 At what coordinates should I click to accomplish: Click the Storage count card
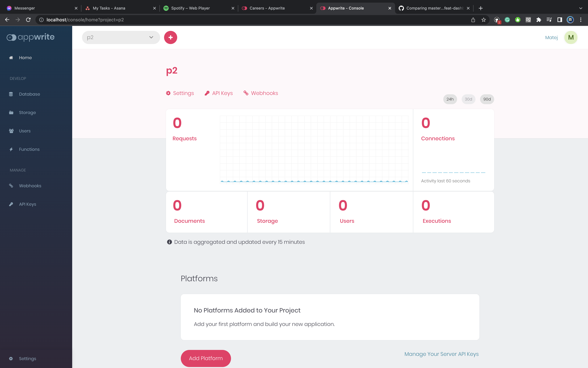289,212
